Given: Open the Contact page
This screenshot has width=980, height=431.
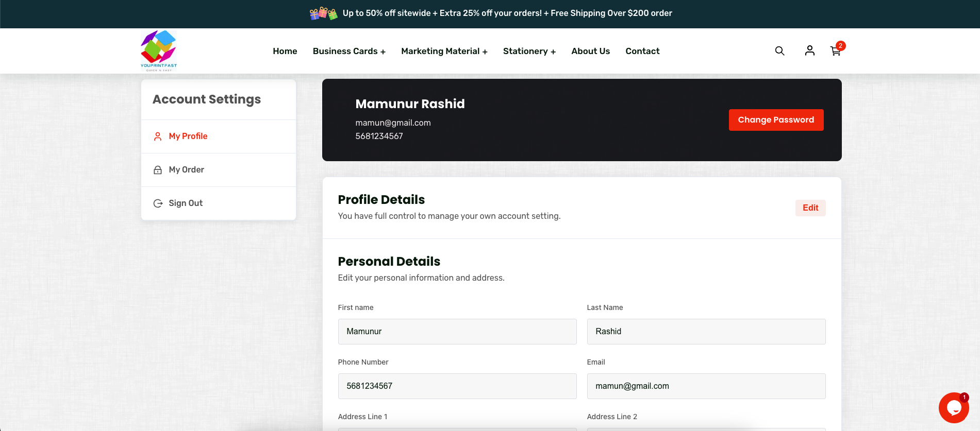Looking at the screenshot, I should pyautogui.click(x=642, y=51).
